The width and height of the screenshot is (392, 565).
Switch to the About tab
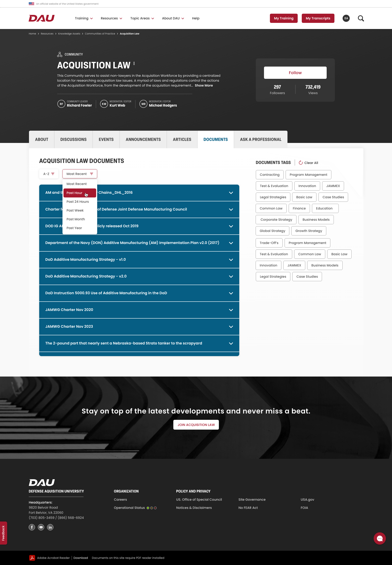(41, 139)
